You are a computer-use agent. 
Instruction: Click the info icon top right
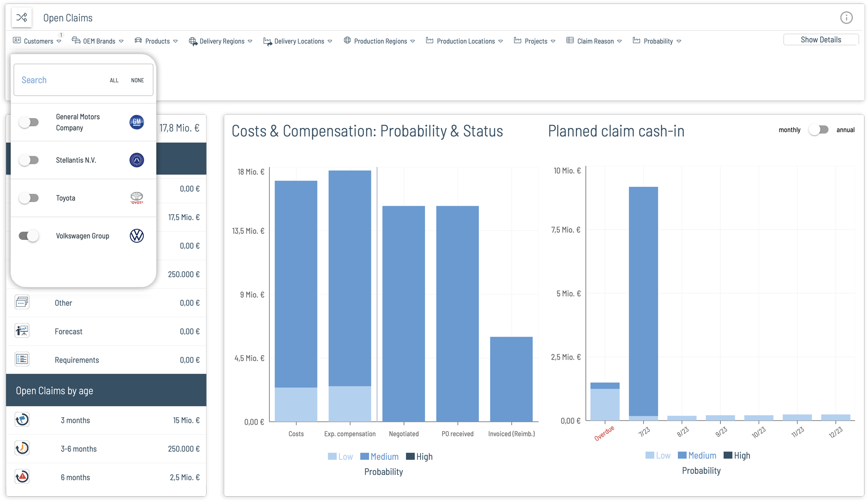pos(847,17)
